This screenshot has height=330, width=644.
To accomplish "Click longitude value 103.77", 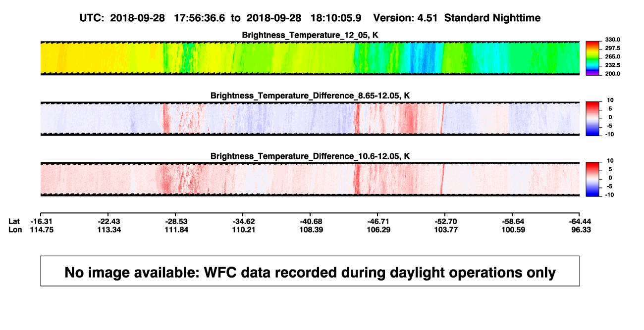I will click(x=447, y=230).
